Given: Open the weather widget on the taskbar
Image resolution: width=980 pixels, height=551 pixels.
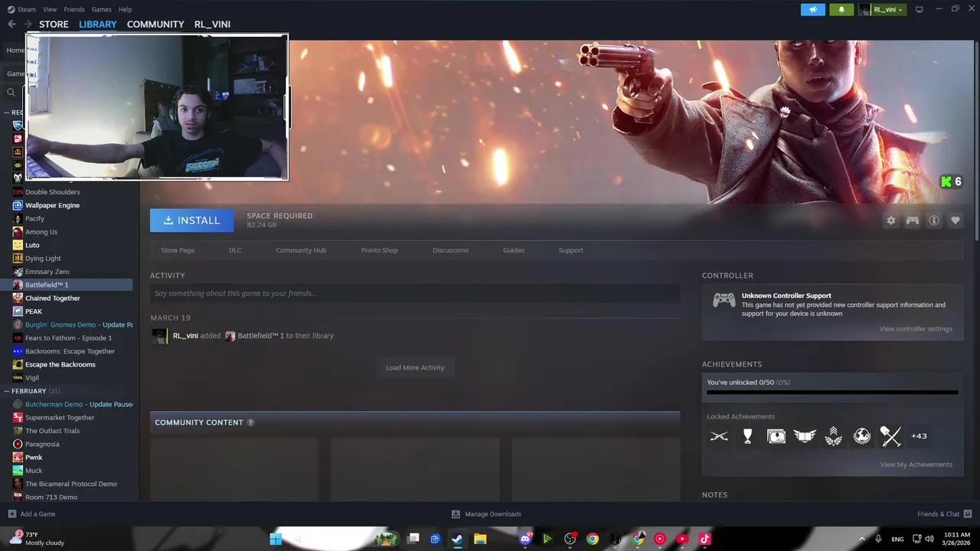Looking at the screenshot, I should point(37,539).
